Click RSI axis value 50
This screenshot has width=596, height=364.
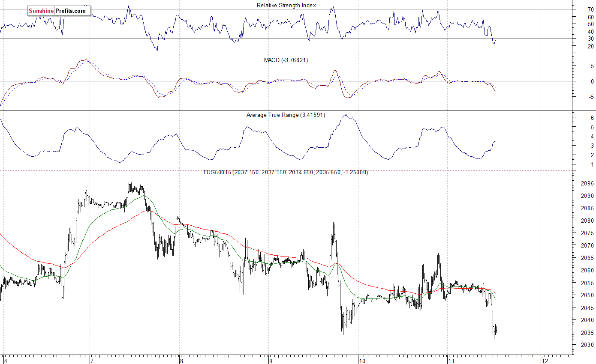[x=590, y=24]
